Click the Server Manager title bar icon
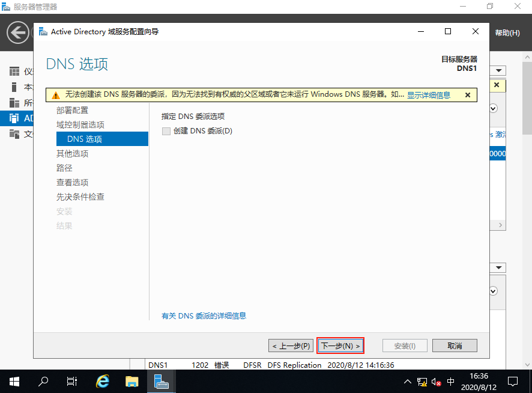Image resolution: width=532 pixels, height=393 pixels. pos(6,7)
